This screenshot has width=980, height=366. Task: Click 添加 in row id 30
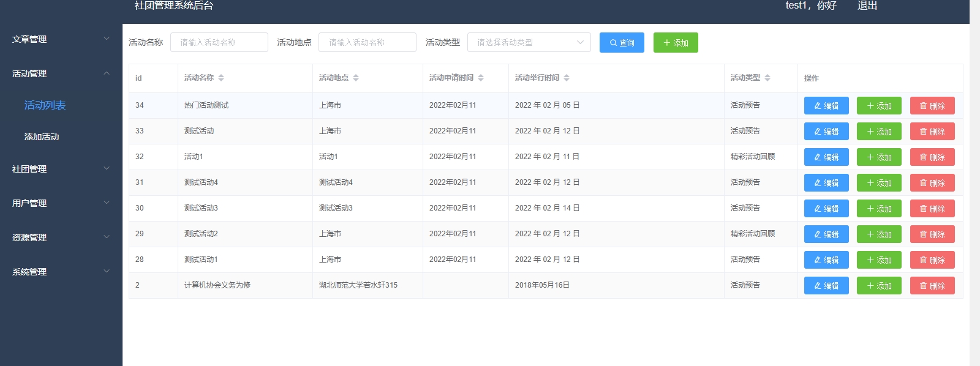pyautogui.click(x=879, y=209)
